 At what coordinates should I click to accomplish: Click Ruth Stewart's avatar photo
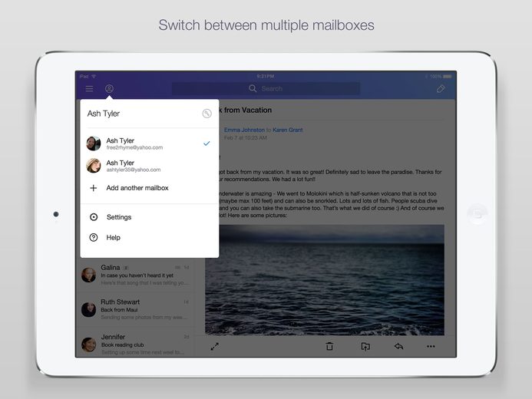click(88, 309)
